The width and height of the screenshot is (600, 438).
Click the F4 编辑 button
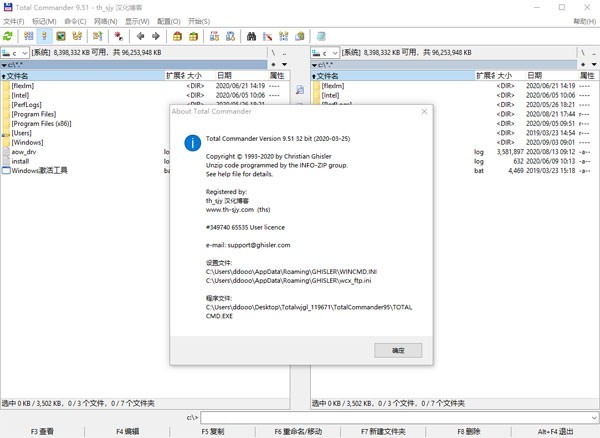pyautogui.click(x=127, y=431)
